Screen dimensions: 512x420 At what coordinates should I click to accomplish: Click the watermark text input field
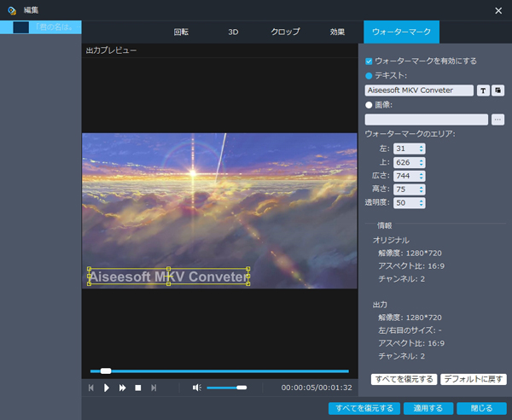pyautogui.click(x=419, y=90)
